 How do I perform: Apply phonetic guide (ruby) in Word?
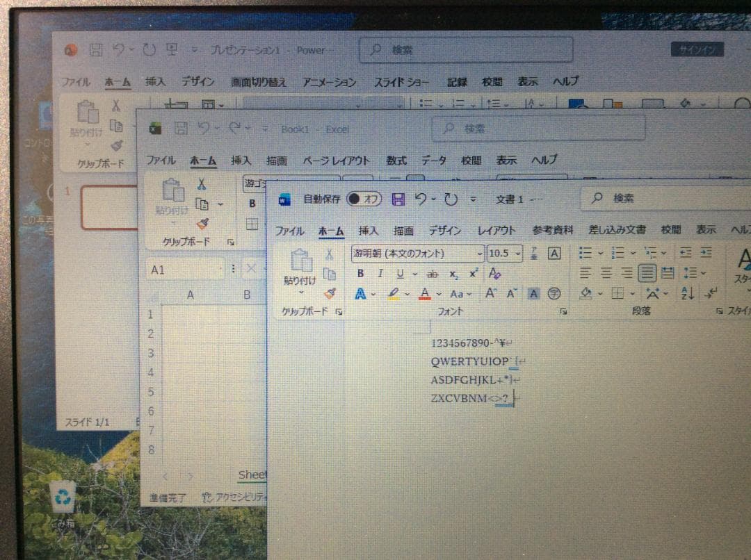(534, 253)
